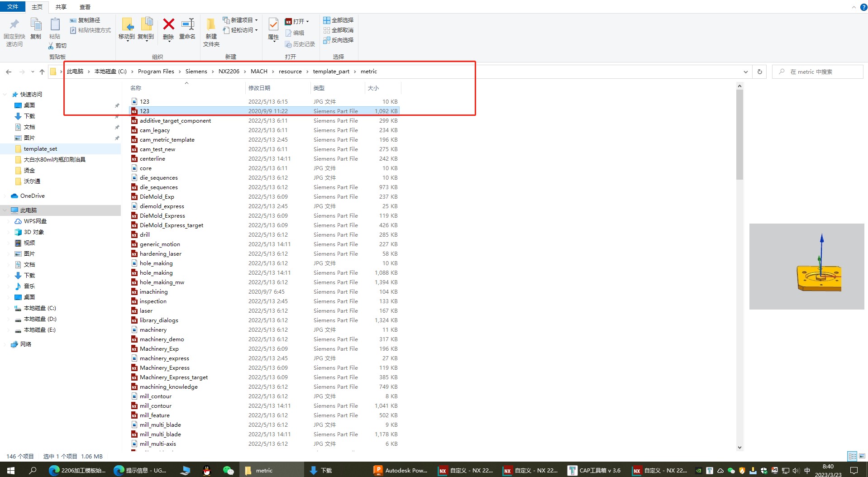
Task: Open the Copy to dropdown button
Action: [146, 29]
